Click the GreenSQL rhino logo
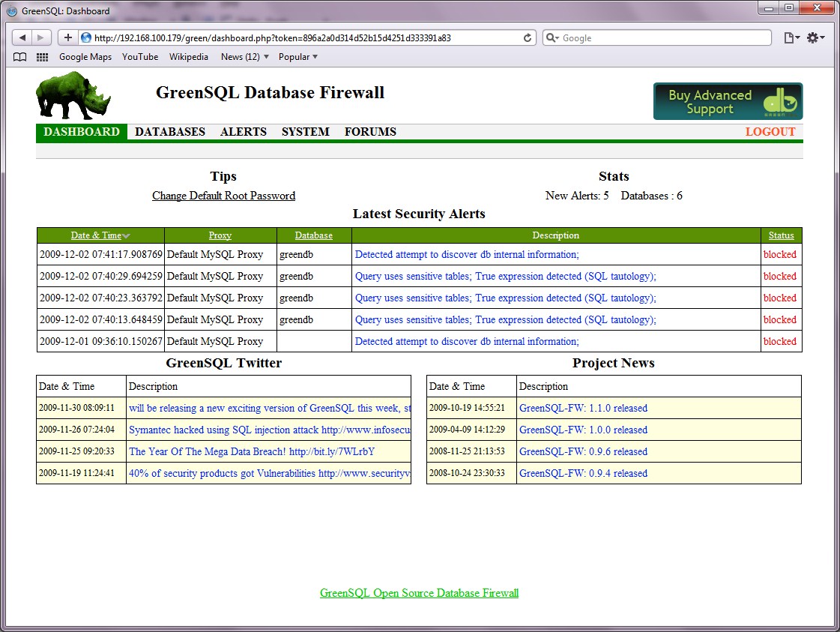840x632 pixels. pos(73,95)
